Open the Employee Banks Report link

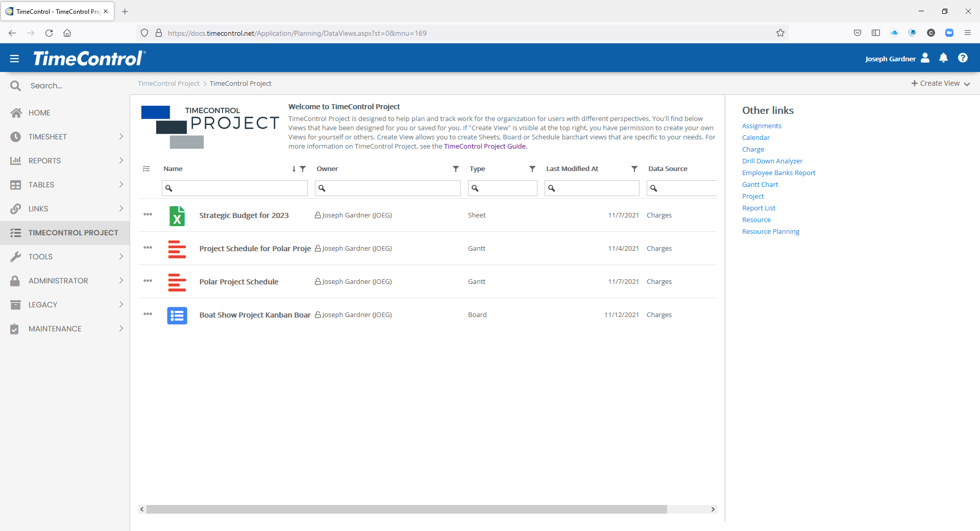pyautogui.click(x=779, y=173)
